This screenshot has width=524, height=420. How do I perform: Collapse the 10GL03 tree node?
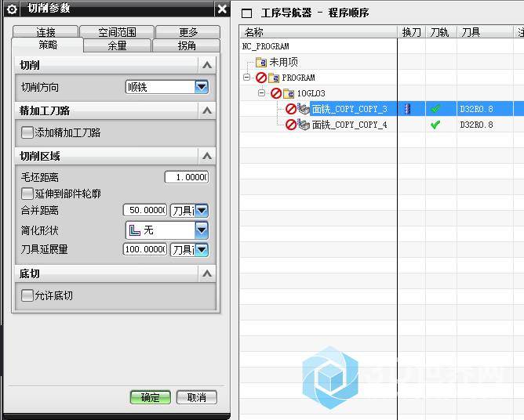tap(262, 93)
